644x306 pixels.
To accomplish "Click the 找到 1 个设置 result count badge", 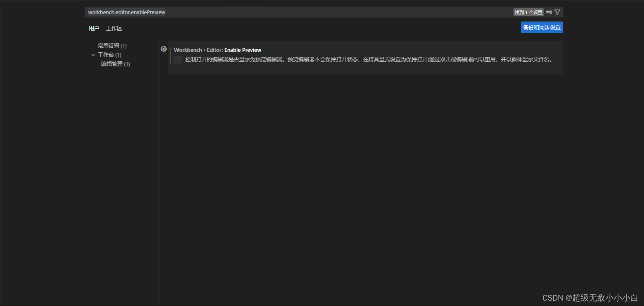I will [528, 12].
